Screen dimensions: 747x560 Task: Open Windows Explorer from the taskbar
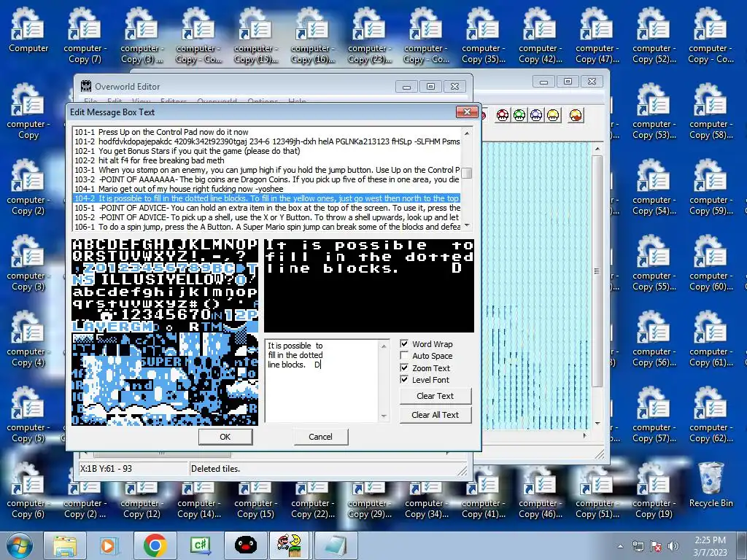pos(64,545)
